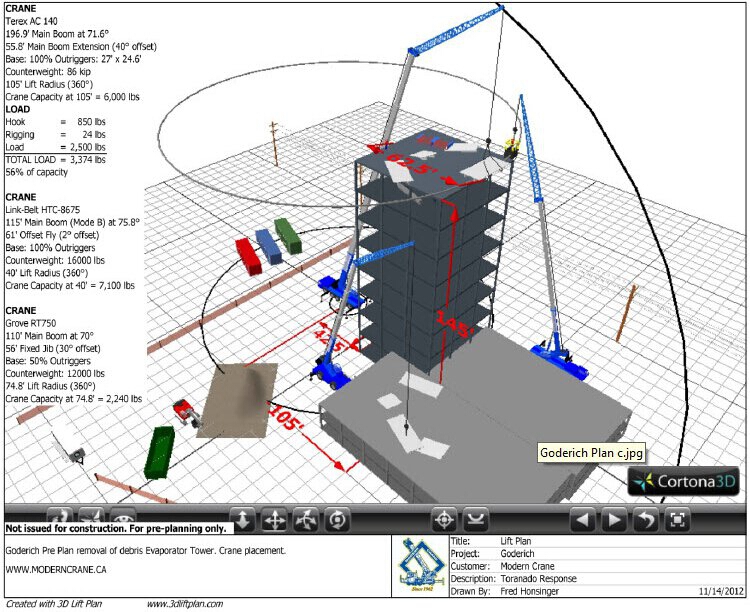Click the red '145'' height dimension label
The height and width of the screenshot is (612, 750).
pyautogui.click(x=455, y=323)
